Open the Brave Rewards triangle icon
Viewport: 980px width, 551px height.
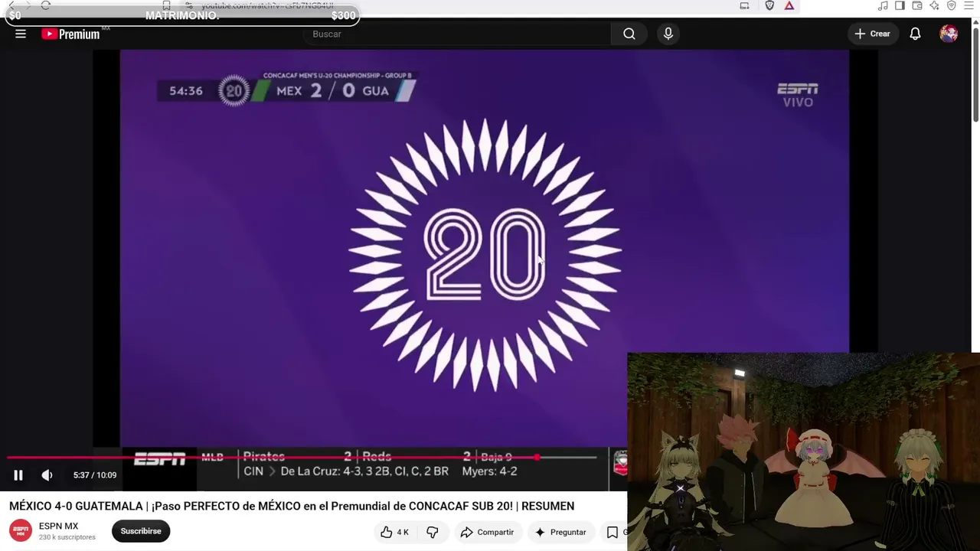pos(789,5)
